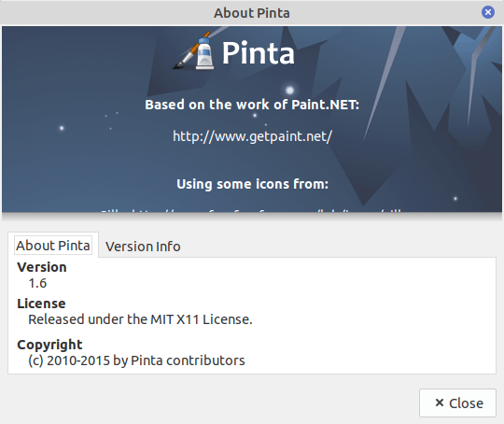Click the version number 1.6
Viewport: 504px width, 424px height.
37,283
